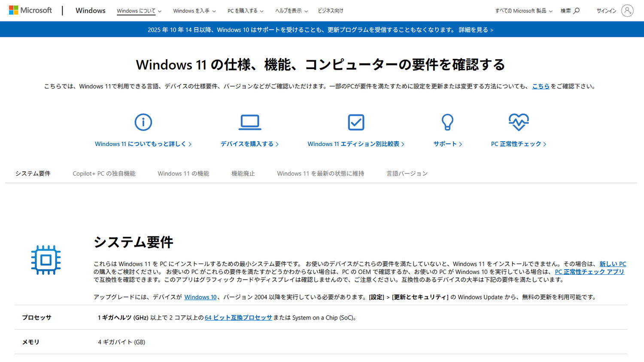
Task: Open the PC 正常性チェック アプリ link
Action: pyautogui.click(x=589, y=271)
